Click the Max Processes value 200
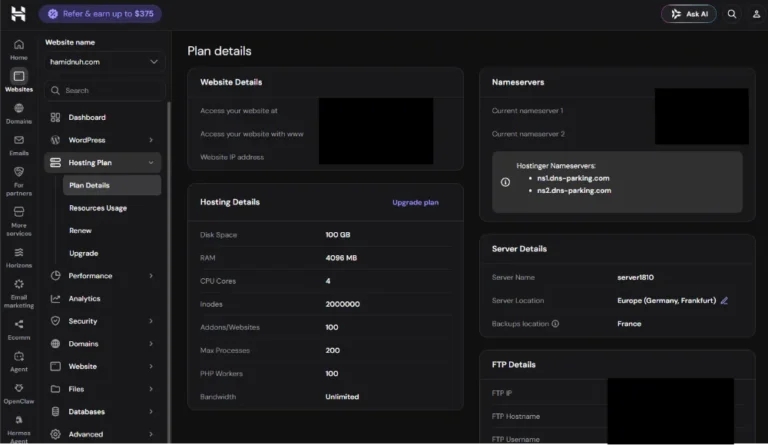The image size is (768, 445). (333, 351)
